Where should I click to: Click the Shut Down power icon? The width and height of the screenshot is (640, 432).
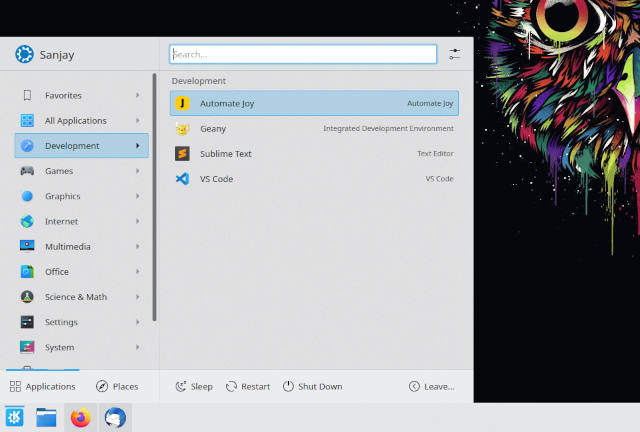click(x=288, y=386)
